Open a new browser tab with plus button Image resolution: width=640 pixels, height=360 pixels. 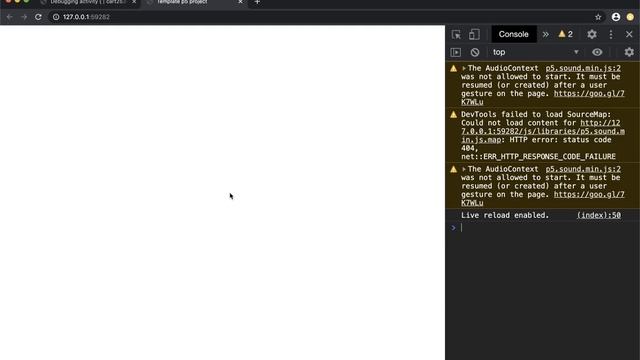257,2
